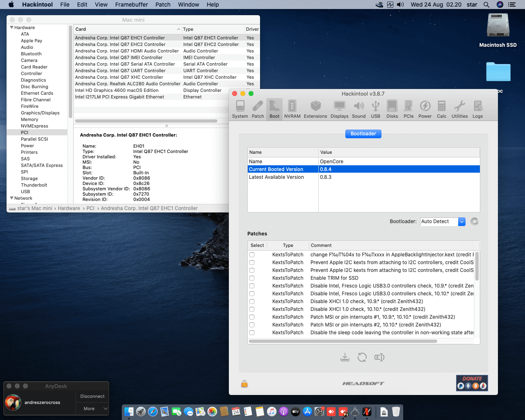The height and width of the screenshot is (420, 525).
Task: Select the PCIe toolbar icon
Action: [x=408, y=109]
